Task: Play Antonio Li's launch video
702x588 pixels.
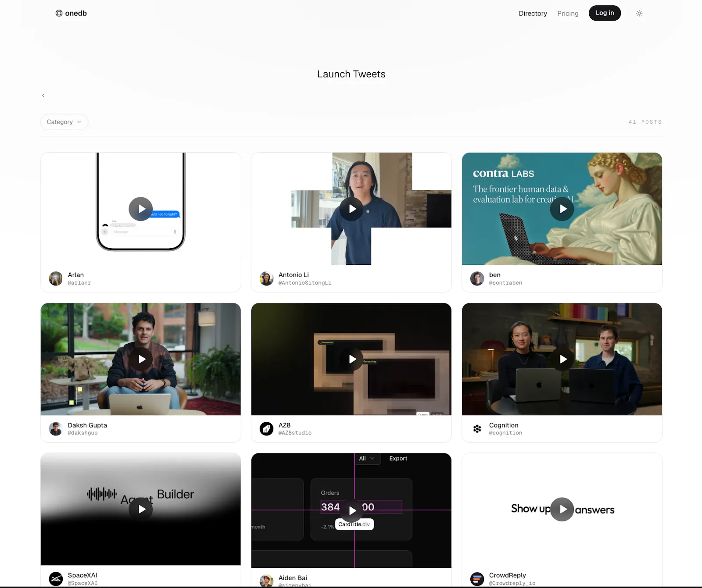Action: [x=351, y=209]
